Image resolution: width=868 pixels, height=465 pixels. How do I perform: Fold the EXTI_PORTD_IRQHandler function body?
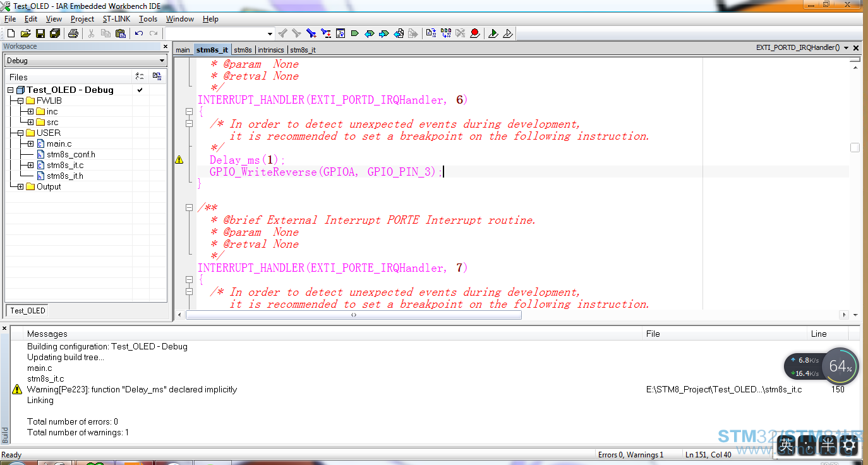[189, 112]
